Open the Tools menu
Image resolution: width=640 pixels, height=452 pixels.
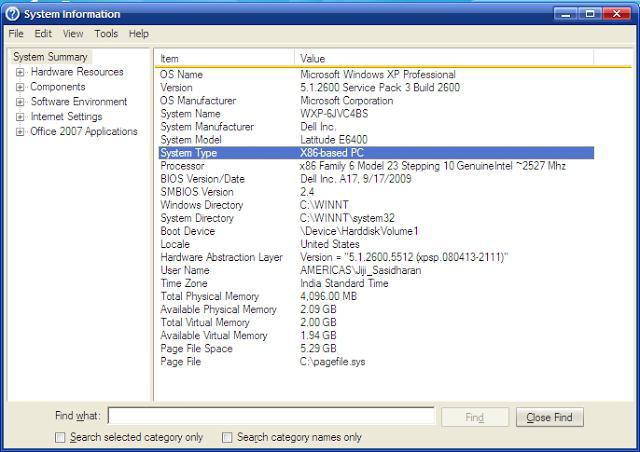pyautogui.click(x=106, y=33)
